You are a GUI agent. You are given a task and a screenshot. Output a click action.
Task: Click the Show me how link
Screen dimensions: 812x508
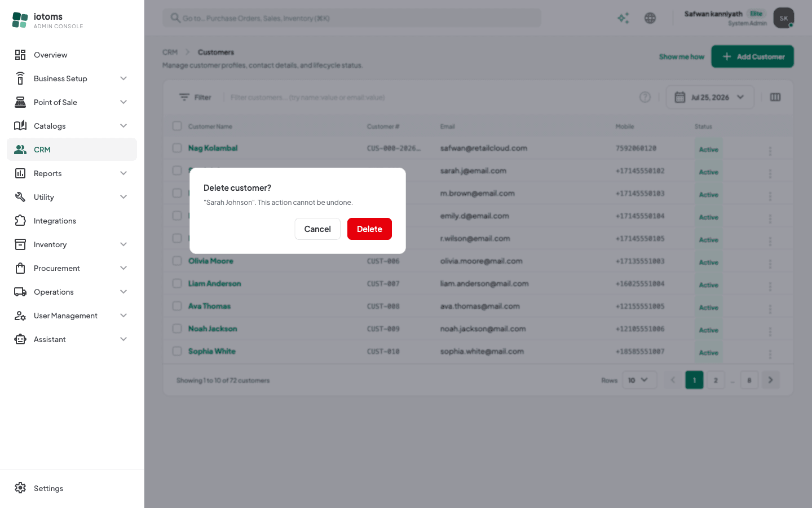click(682, 56)
